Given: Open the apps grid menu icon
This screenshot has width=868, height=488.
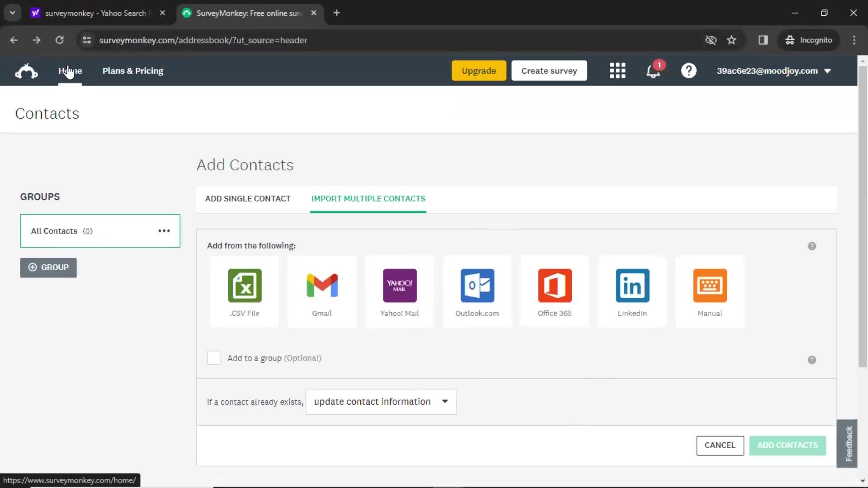Looking at the screenshot, I should tap(617, 71).
